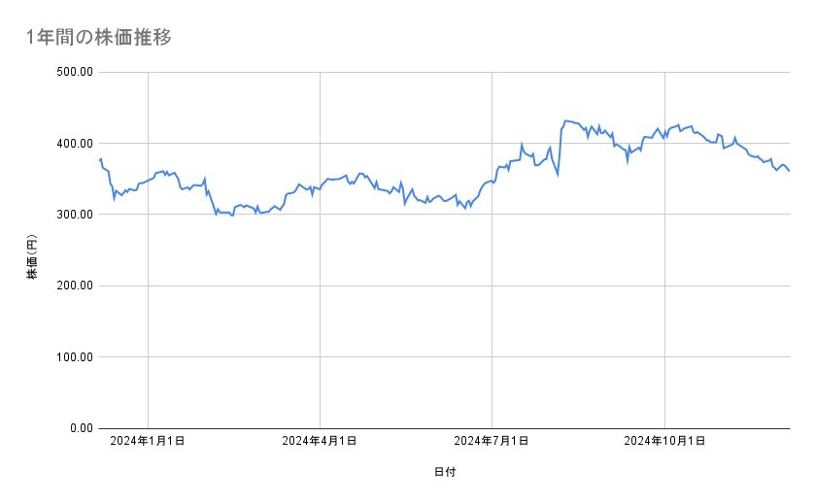Click the leftmost starting point of the blue line
815x504 pixels.
pos(100,160)
